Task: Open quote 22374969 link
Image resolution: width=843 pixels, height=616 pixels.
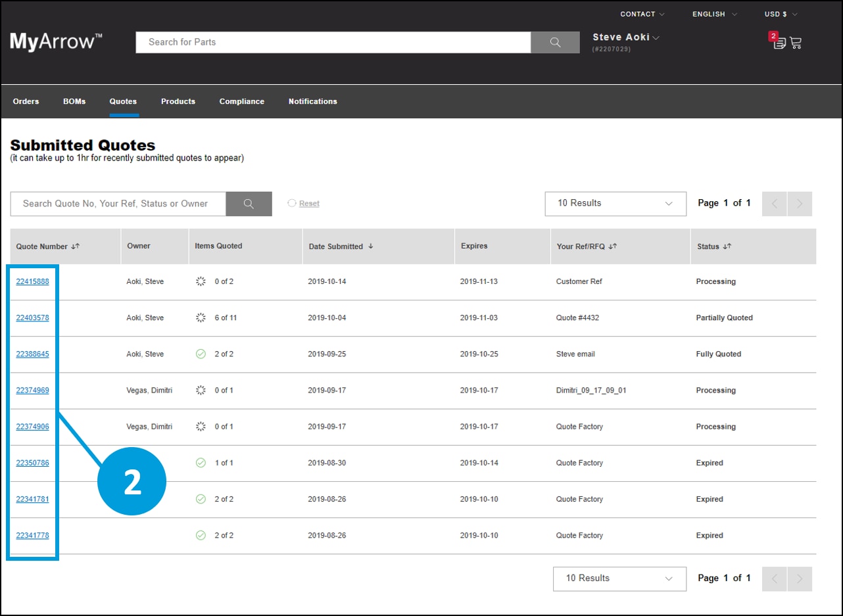Action: [x=32, y=390]
